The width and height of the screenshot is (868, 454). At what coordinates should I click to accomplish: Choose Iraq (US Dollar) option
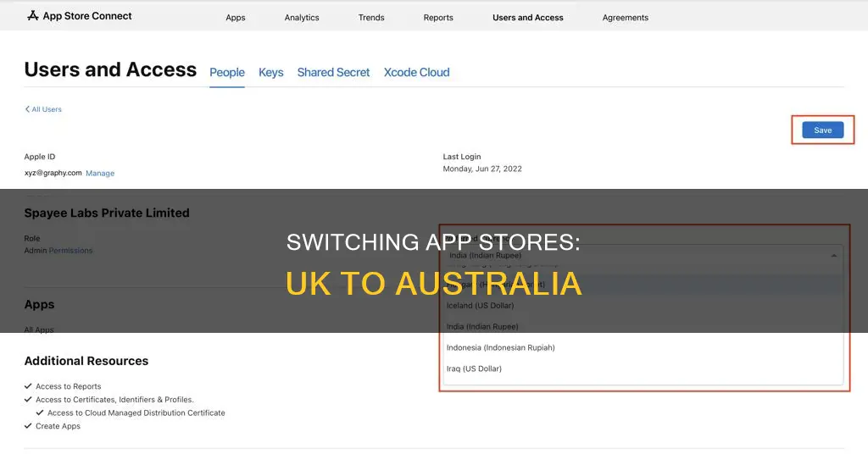coord(475,368)
